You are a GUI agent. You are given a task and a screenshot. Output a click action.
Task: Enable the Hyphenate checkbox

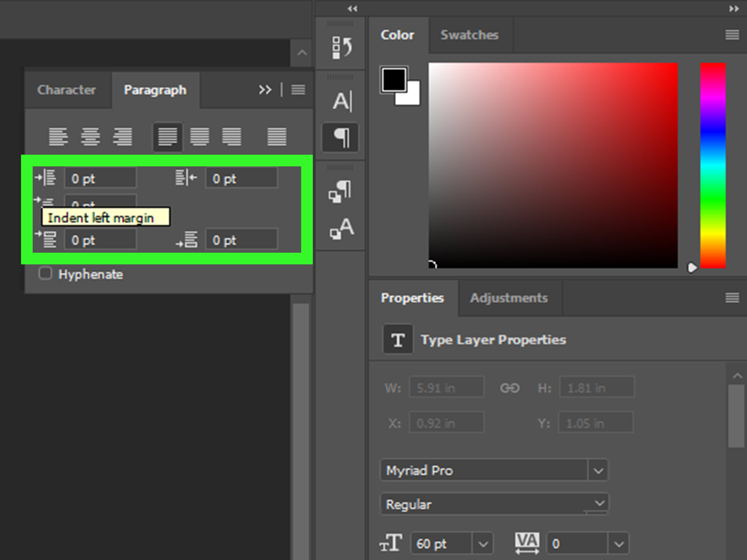(x=45, y=273)
